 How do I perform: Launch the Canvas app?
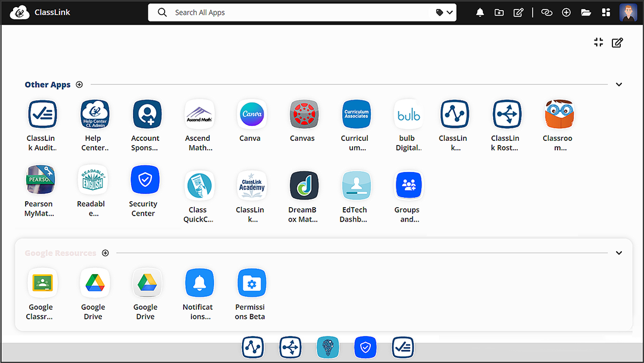click(x=304, y=113)
